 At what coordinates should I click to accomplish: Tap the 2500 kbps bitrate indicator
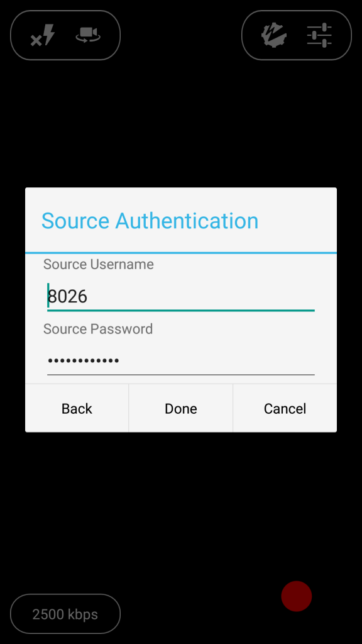coord(65,614)
